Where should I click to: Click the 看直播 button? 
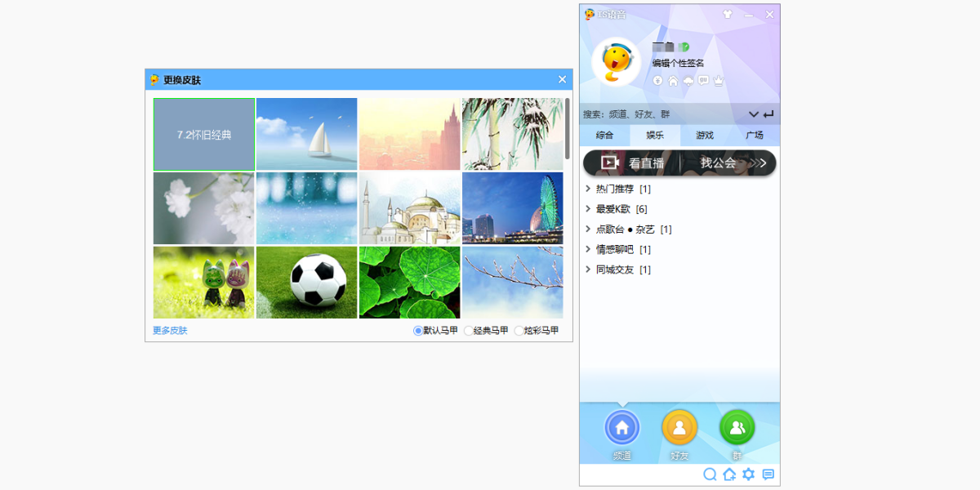click(x=633, y=163)
